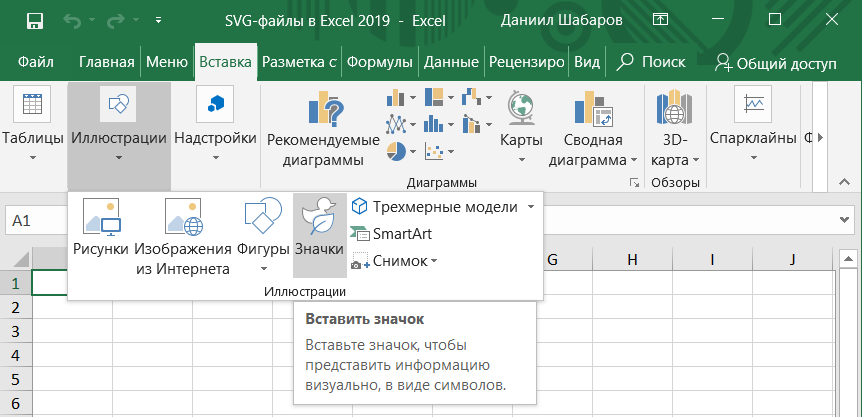Expand the Спарклайны group
This screenshot has width=862, height=417.
click(x=753, y=126)
